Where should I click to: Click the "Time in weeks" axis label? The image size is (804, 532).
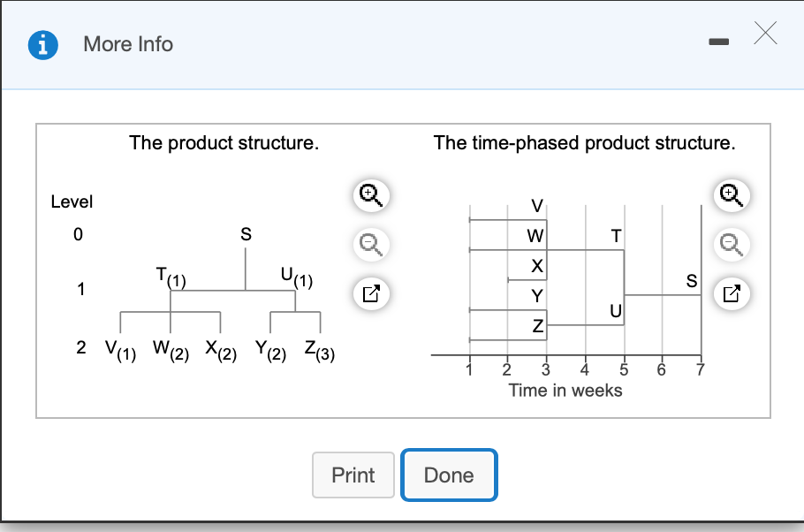click(565, 390)
